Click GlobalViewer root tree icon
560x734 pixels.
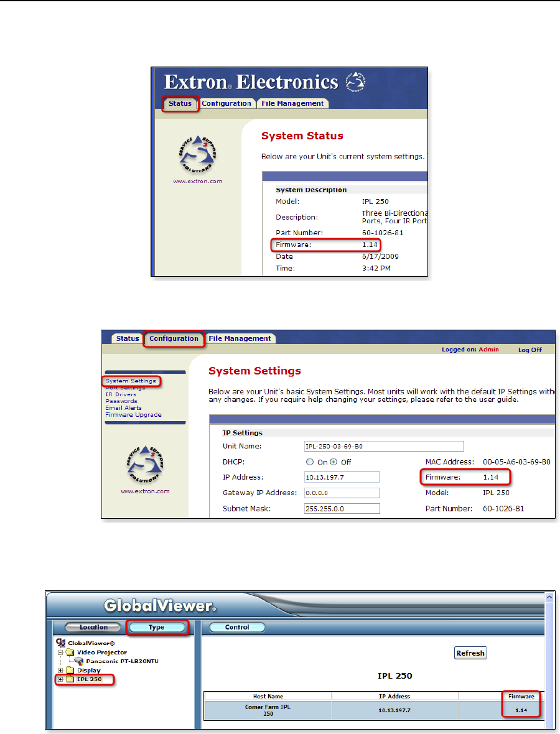61,643
